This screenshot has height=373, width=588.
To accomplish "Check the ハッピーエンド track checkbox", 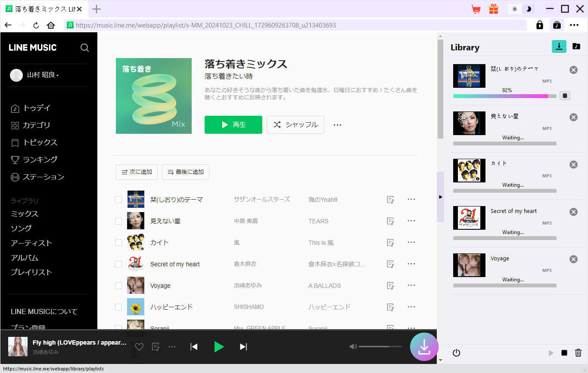I will click(118, 307).
